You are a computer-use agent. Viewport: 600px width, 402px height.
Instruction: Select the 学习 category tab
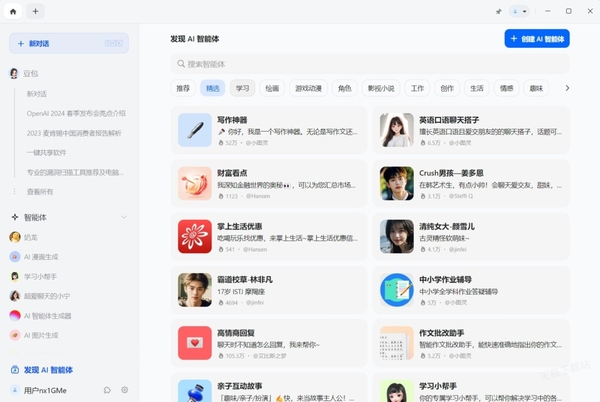coord(242,88)
